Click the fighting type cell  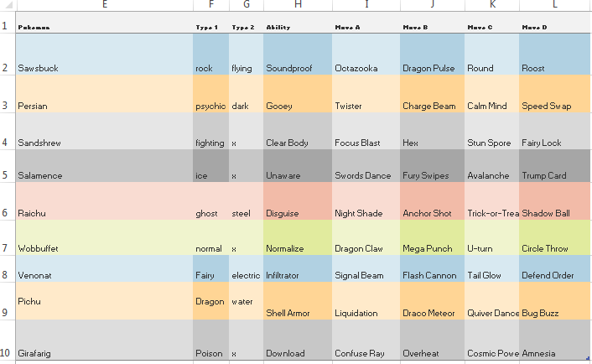(x=211, y=131)
